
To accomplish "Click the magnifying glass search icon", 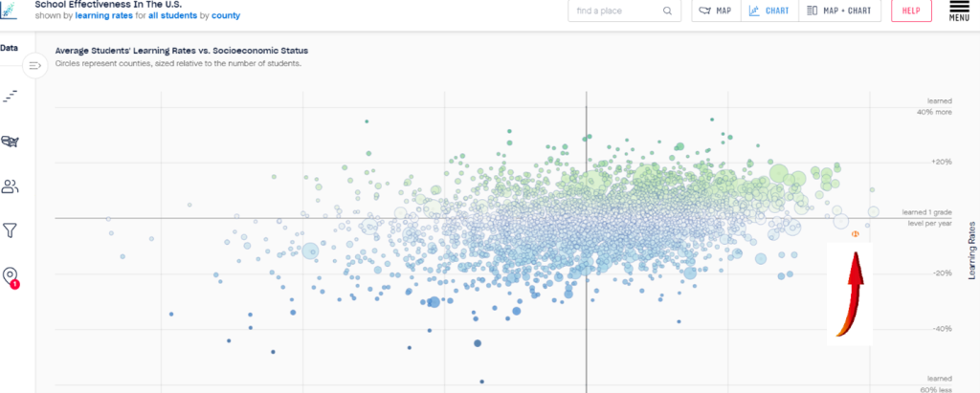I will click(x=668, y=11).
